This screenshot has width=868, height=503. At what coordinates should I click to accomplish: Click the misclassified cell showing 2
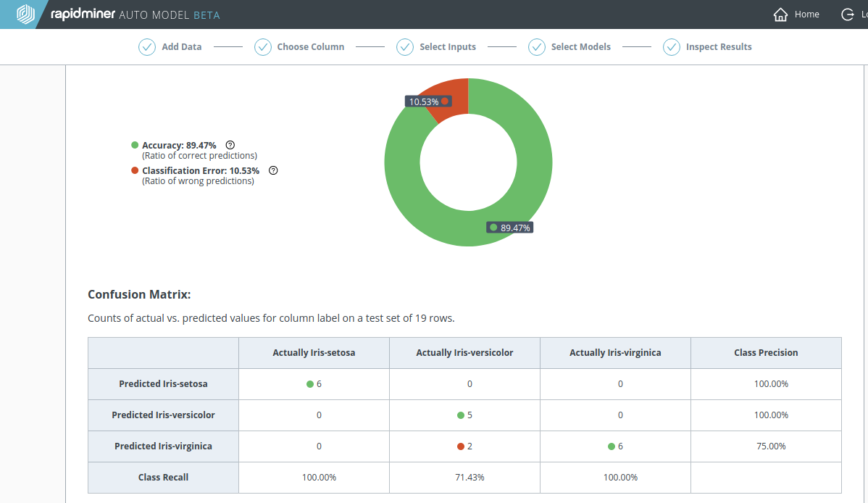pyautogui.click(x=465, y=446)
